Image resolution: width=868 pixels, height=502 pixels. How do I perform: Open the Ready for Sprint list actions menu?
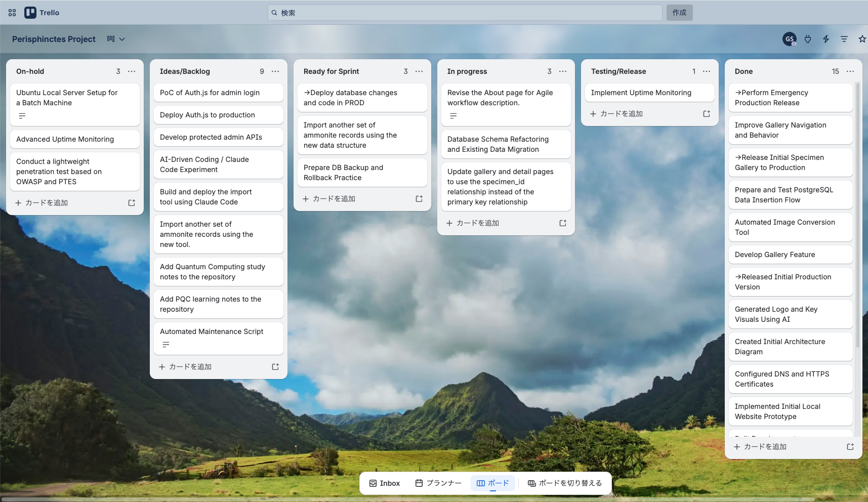(419, 71)
